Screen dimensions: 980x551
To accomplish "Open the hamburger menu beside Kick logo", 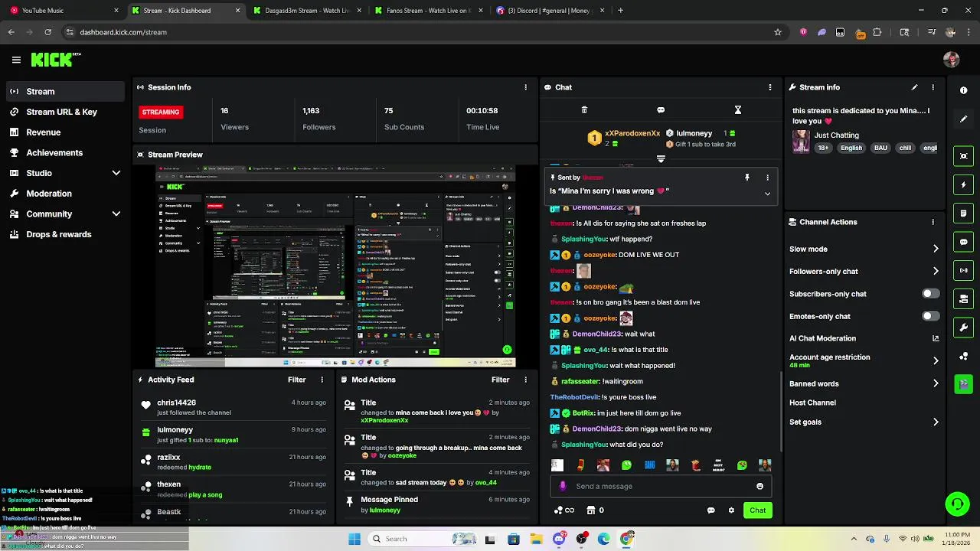I will coord(16,60).
